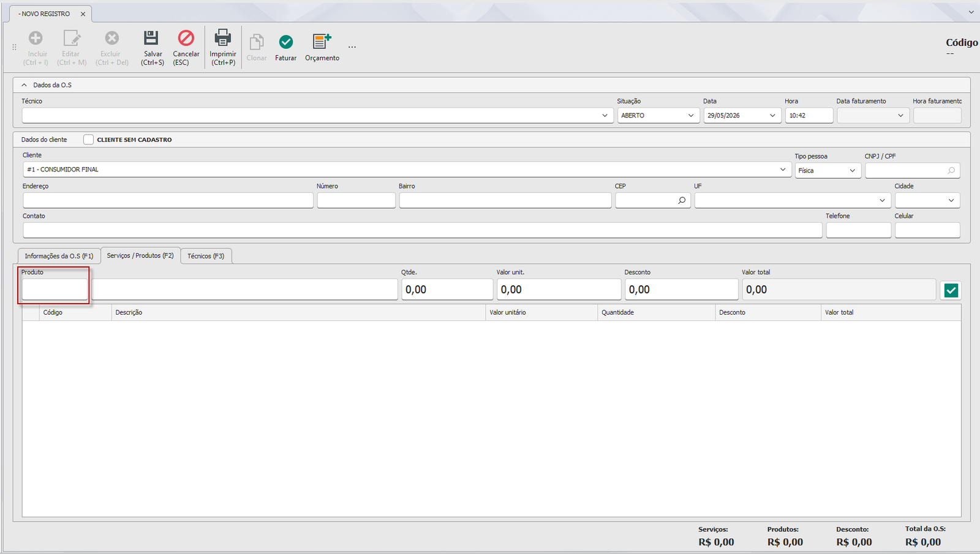Open the tab list chevron at top right
This screenshot has height=554, width=980.
pyautogui.click(x=971, y=12)
